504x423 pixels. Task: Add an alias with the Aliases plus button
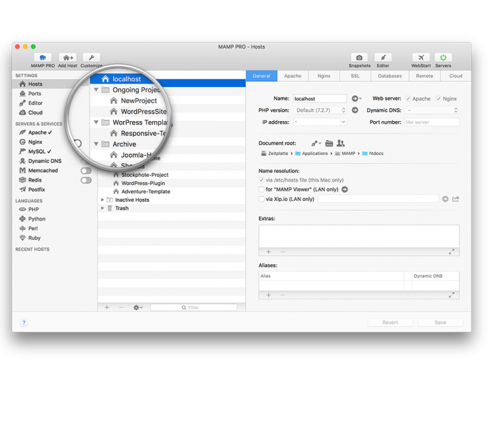[x=269, y=295]
